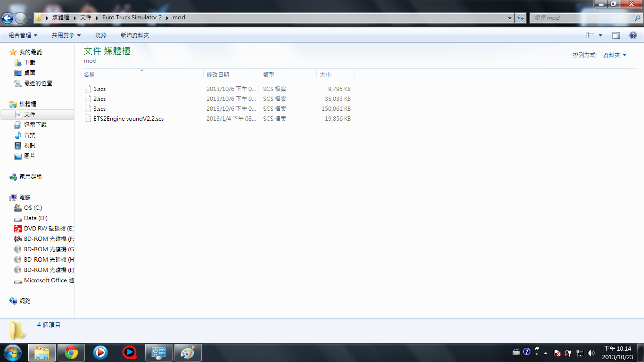644x362 pixels.
Task: Open the 圖片 pictures library icon
Action: coord(18,156)
